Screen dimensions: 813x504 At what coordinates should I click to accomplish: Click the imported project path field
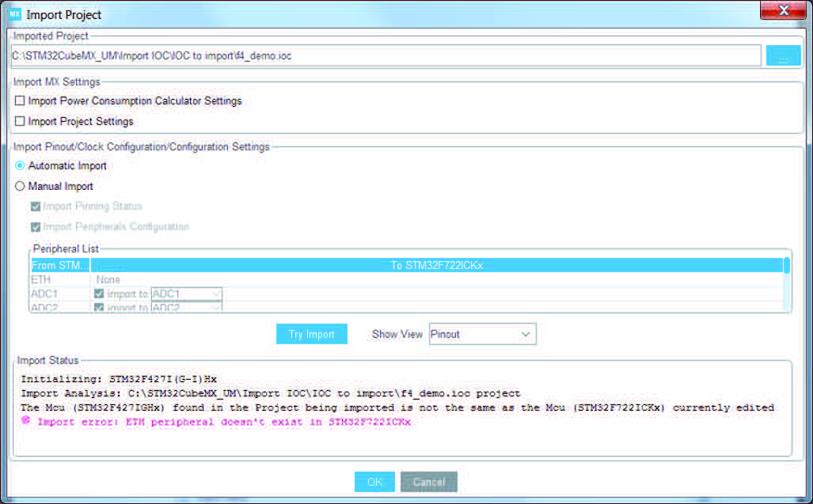pos(386,56)
